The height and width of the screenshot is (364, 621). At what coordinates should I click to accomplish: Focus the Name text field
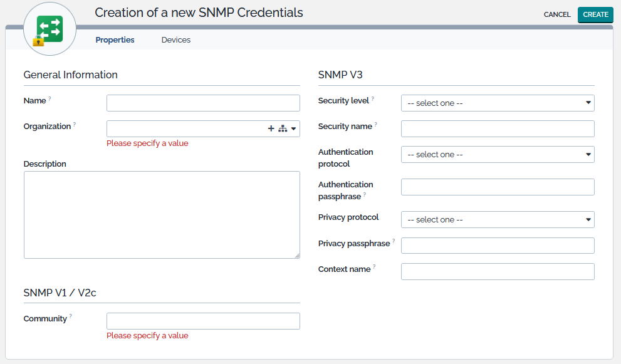(203, 103)
